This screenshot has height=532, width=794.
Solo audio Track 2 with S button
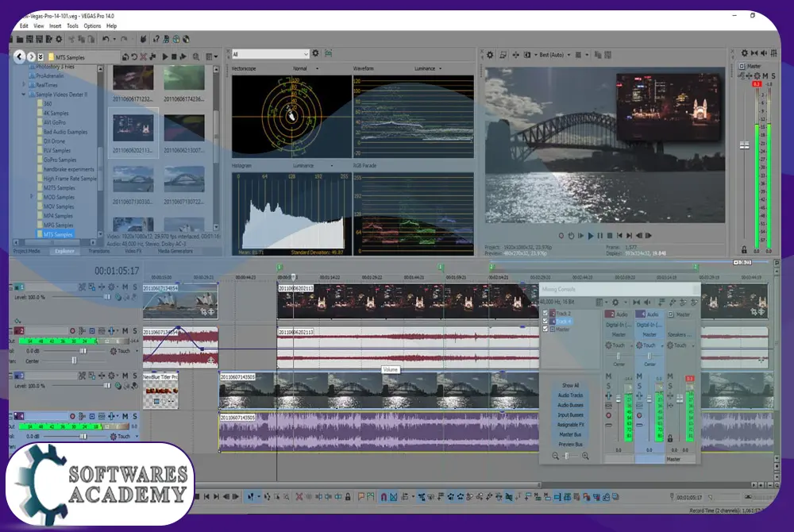tap(135, 331)
